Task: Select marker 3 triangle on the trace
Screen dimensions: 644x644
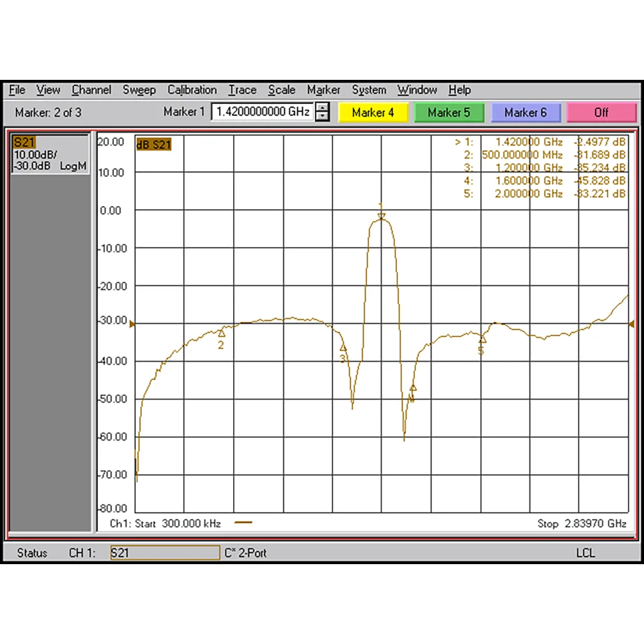Action: tap(343, 348)
